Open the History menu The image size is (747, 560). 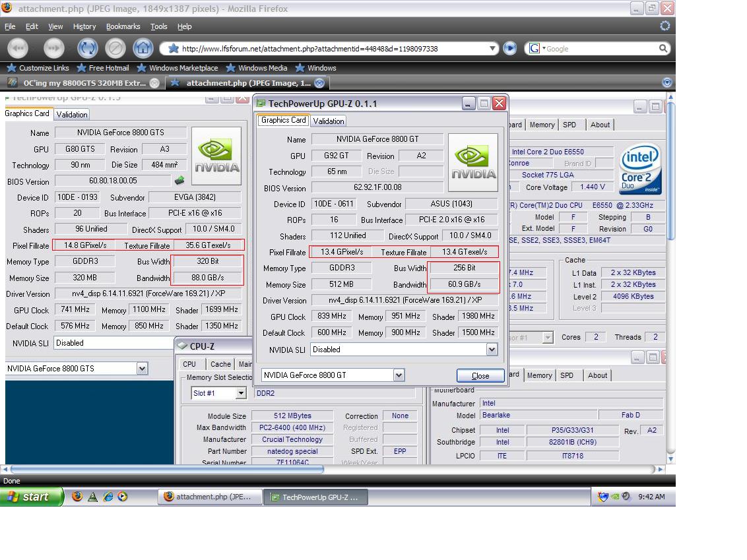coord(84,26)
